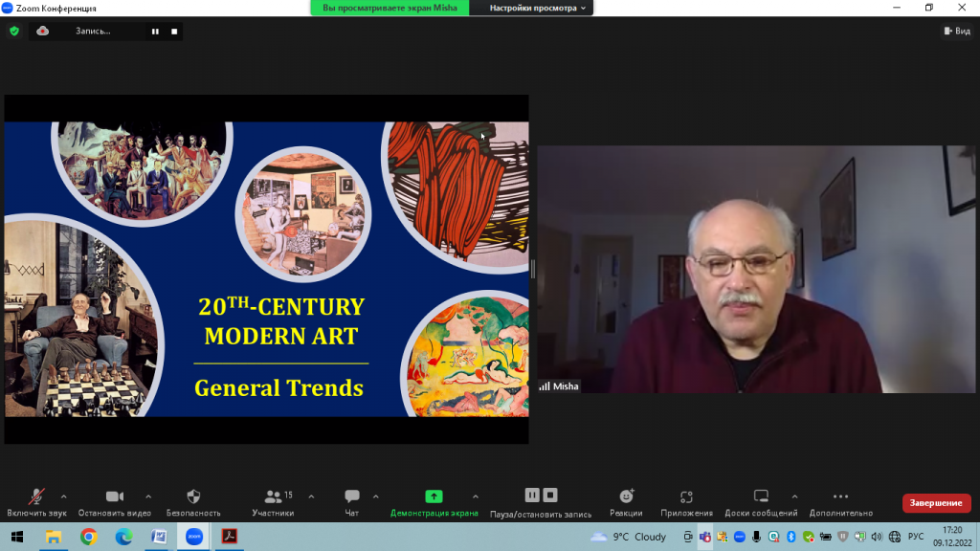
Task: Open the Чат chat panel
Action: [352, 502]
